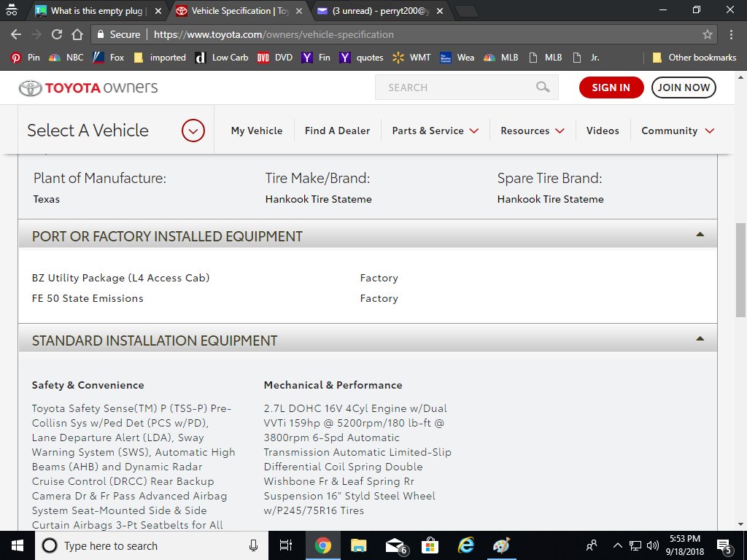The height and width of the screenshot is (560, 747).
Task: Open the Action Center notifications icon
Action: pos(724,545)
